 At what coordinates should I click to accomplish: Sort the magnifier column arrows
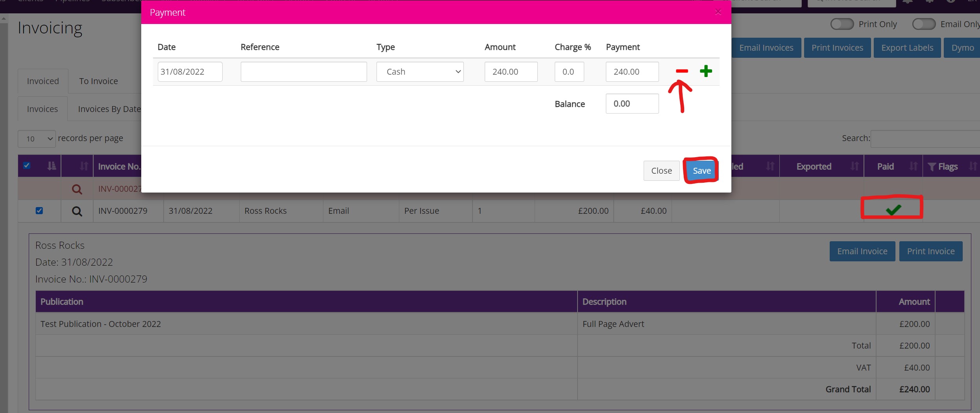click(83, 166)
